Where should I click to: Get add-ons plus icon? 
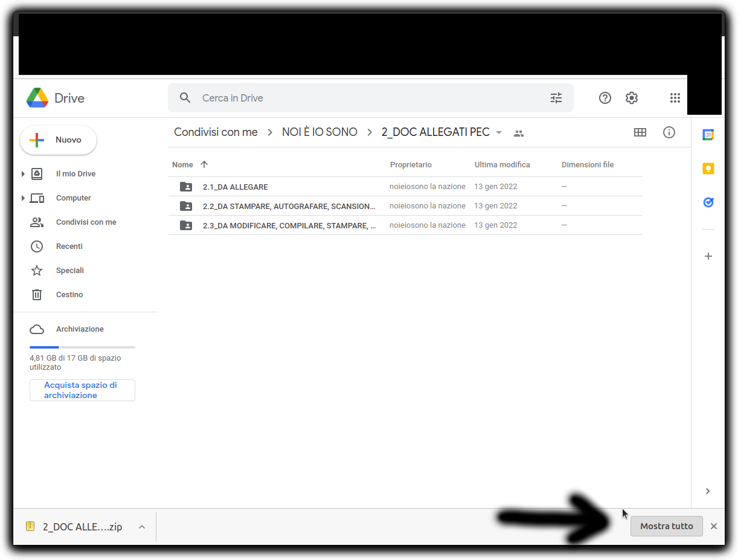point(708,256)
